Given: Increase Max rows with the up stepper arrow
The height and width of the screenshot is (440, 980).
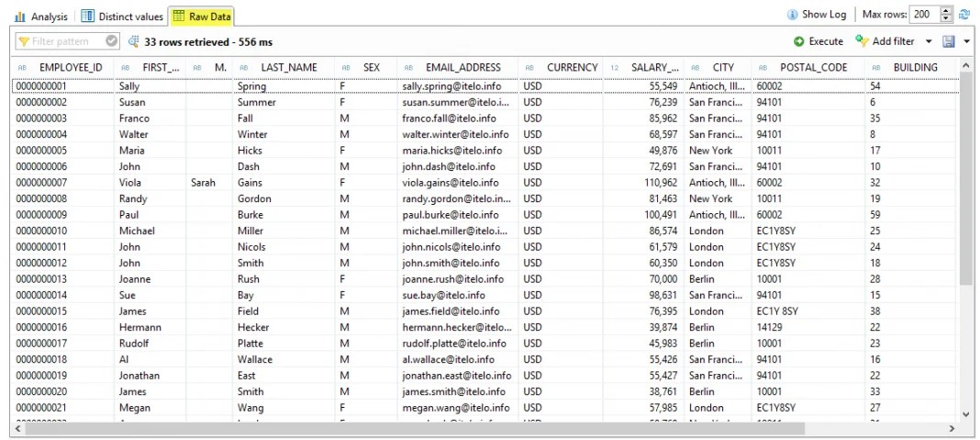Looking at the screenshot, I should point(947,11).
